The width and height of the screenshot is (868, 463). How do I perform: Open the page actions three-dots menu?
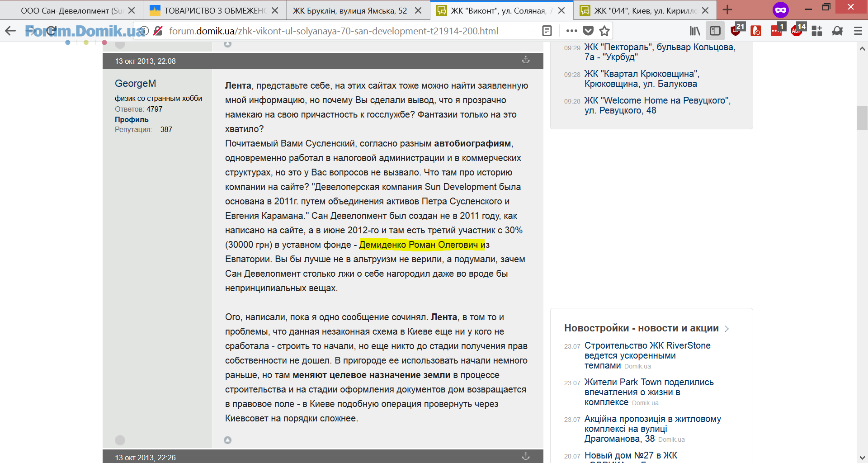click(571, 31)
